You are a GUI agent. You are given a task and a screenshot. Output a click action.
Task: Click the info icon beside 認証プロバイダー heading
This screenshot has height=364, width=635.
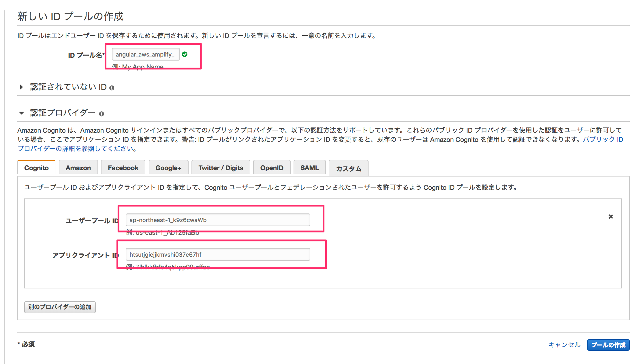(x=102, y=114)
